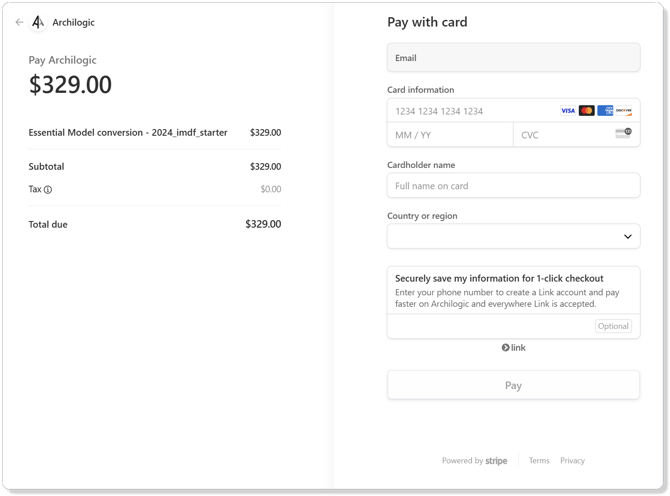Viewport: 670px width, 496px height.
Task: Click the country dropdown chevron arrow
Action: click(628, 237)
